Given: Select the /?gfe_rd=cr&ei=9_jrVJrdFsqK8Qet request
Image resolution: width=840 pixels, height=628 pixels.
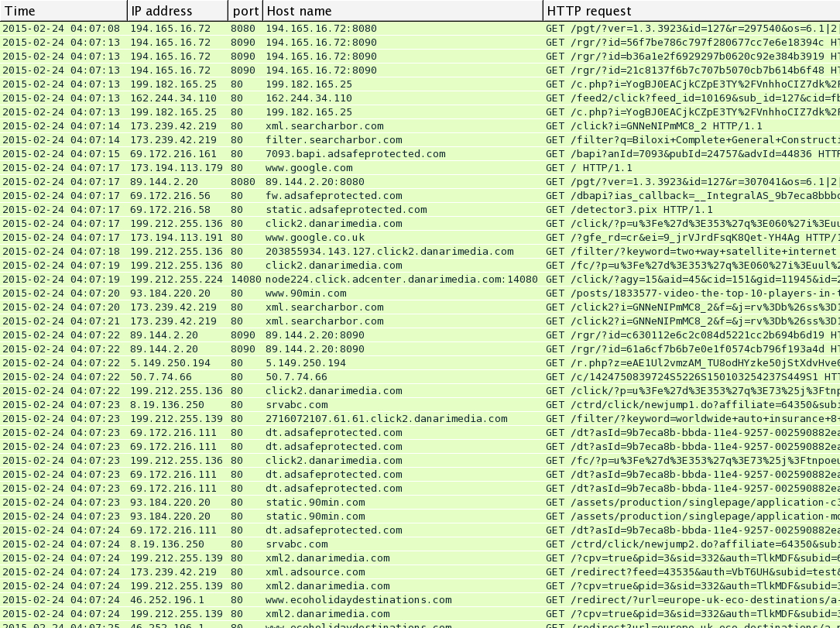Looking at the screenshot, I should tap(693, 238).
